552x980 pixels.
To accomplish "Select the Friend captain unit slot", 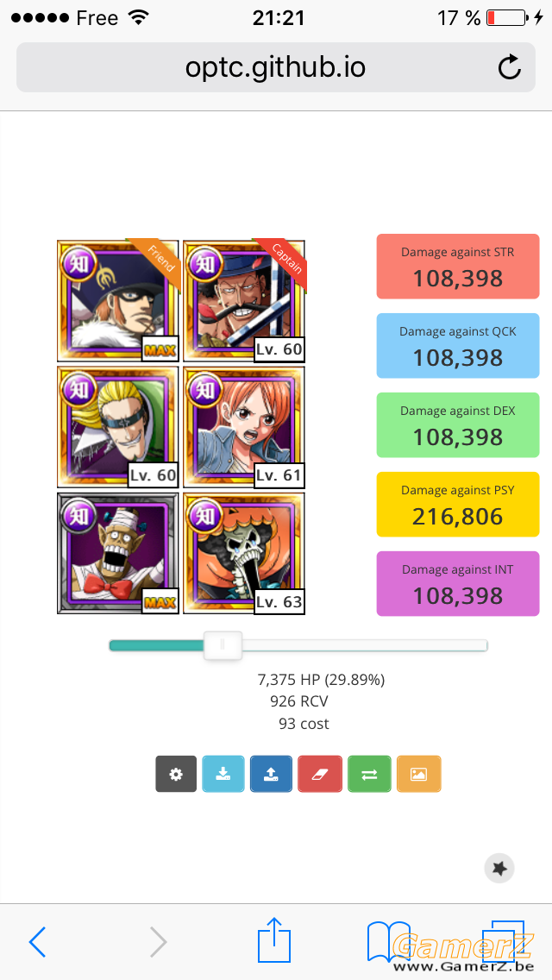I will [x=118, y=300].
